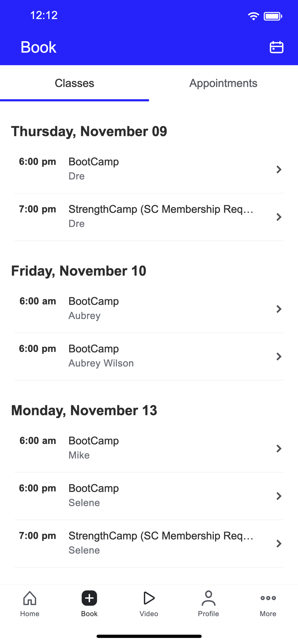Tap the battery status icon
The image size is (298, 644).
click(273, 16)
